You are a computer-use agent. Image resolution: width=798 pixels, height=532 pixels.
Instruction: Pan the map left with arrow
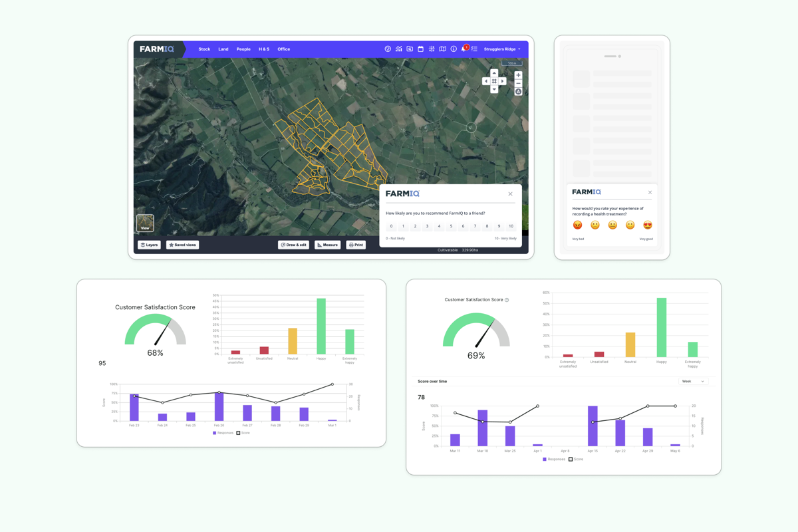point(486,81)
